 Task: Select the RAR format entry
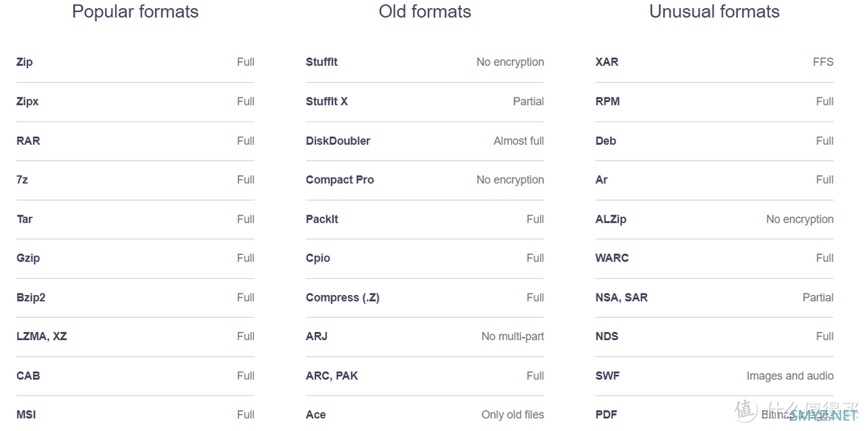tap(135, 141)
